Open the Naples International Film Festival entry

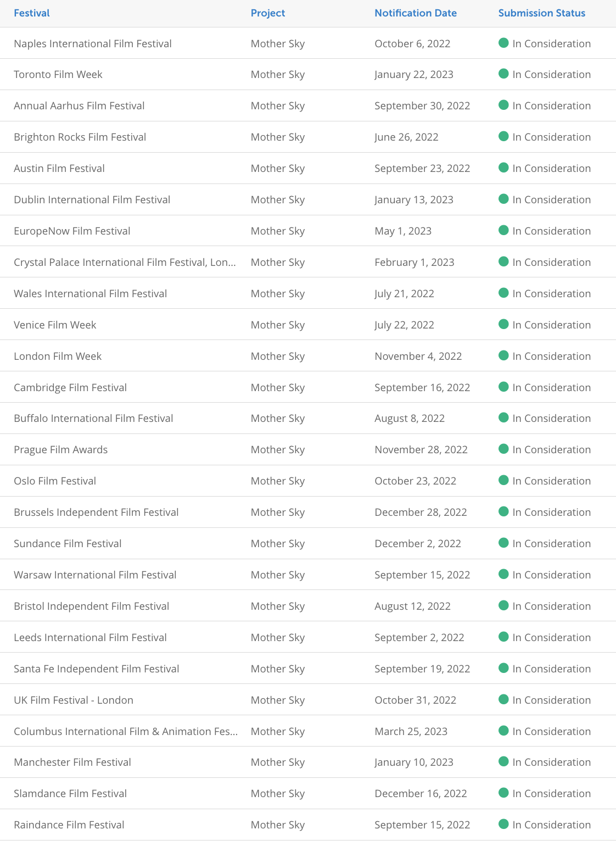click(93, 43)
